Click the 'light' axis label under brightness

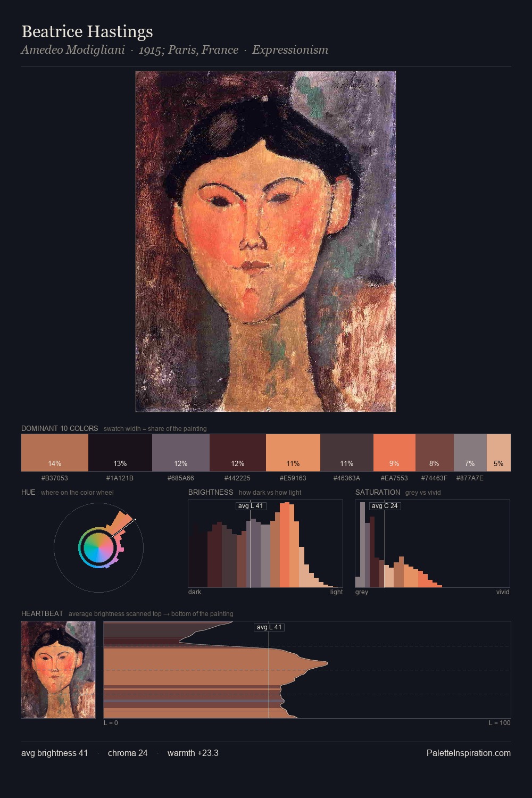tap(336, 592)
